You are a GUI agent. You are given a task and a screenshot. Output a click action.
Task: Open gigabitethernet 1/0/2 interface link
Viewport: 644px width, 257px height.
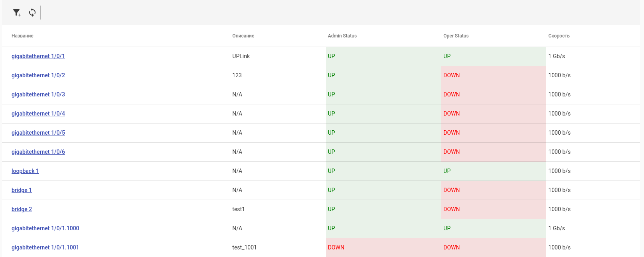click(x=38, y=75)
